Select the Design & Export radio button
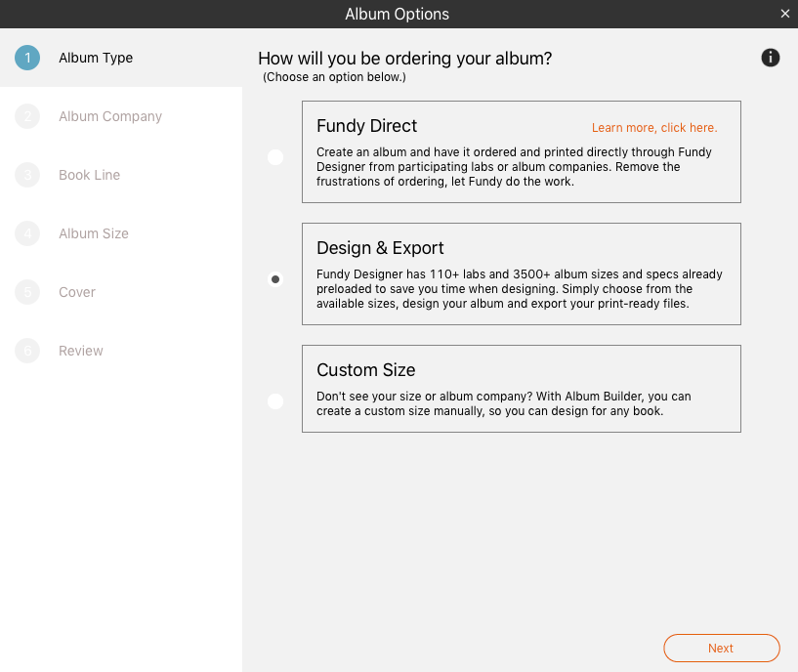798x672 pixels. click(x=275, y=279)
